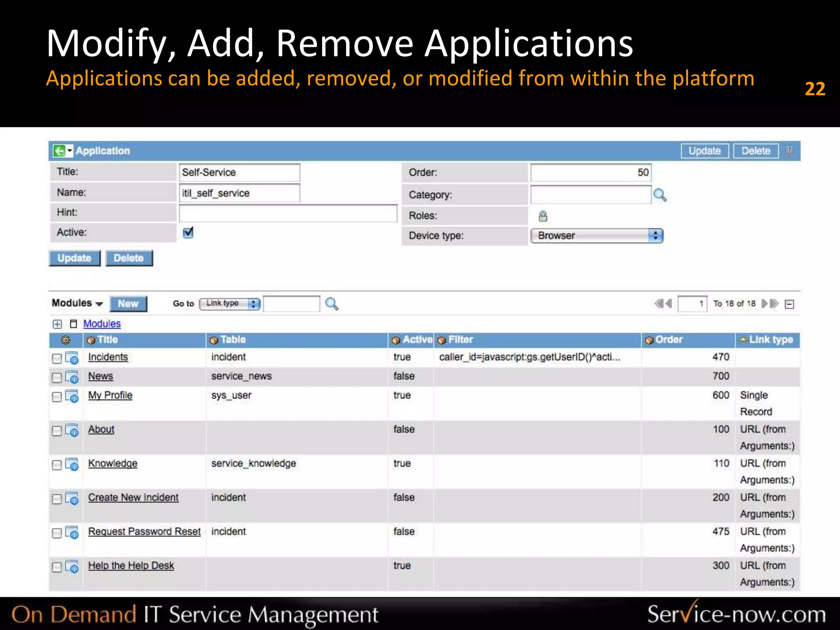The image size is (840, 630).
Task: Click the Title field containing Self-Service
Action: click(240, 172)
